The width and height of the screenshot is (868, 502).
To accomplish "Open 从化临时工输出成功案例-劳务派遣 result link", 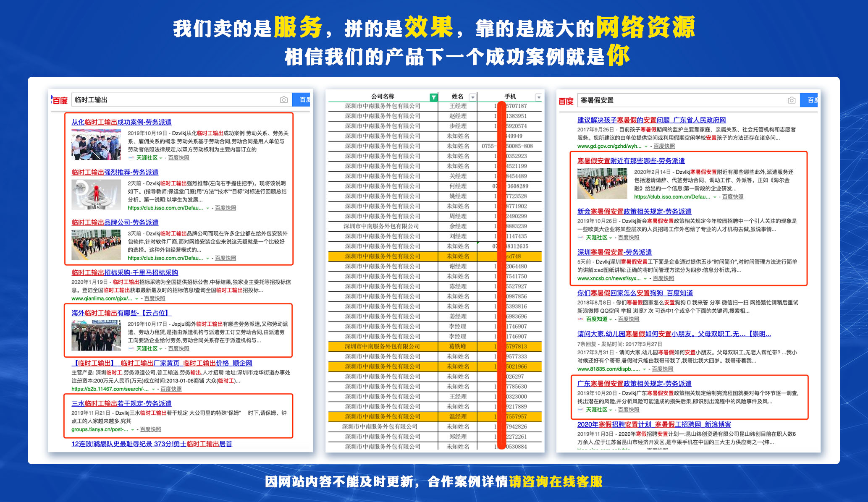I will (x=121, y=122).
